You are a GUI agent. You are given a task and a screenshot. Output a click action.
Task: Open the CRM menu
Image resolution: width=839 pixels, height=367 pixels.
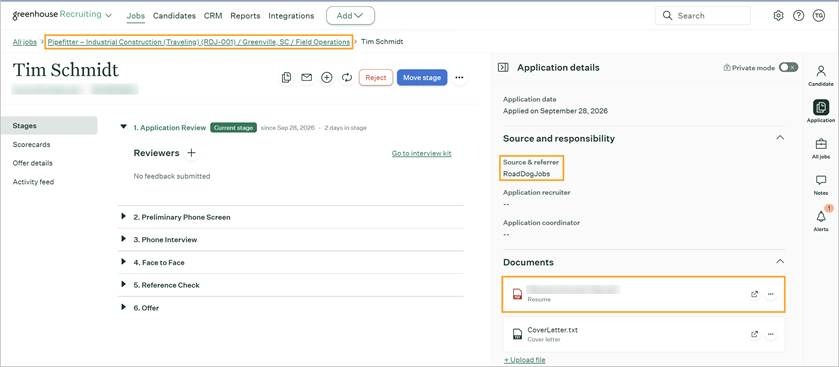pyautogui.click(x=213, y=16)
